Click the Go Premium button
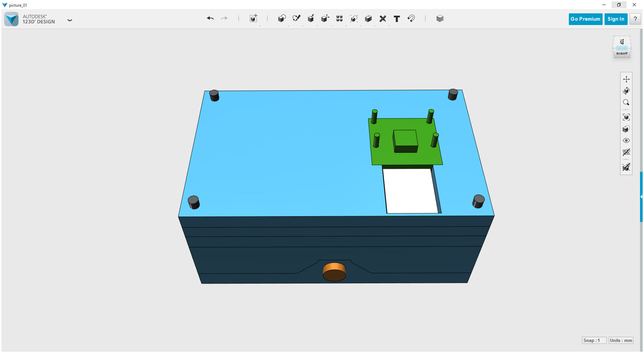Image resolution: width=644 pixels, height=353 pixels. click(x=585, y=19)
